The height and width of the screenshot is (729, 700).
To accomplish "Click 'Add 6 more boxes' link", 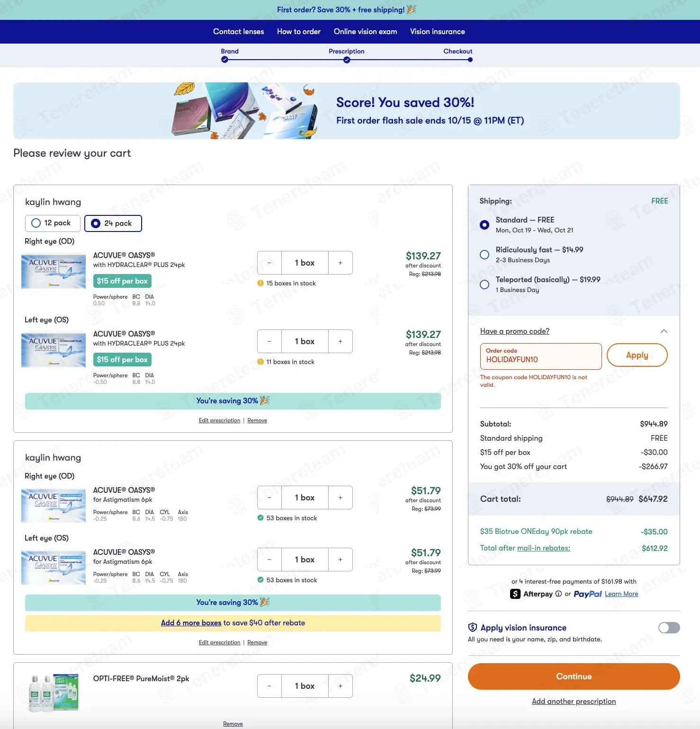I will tap(191, 623).
